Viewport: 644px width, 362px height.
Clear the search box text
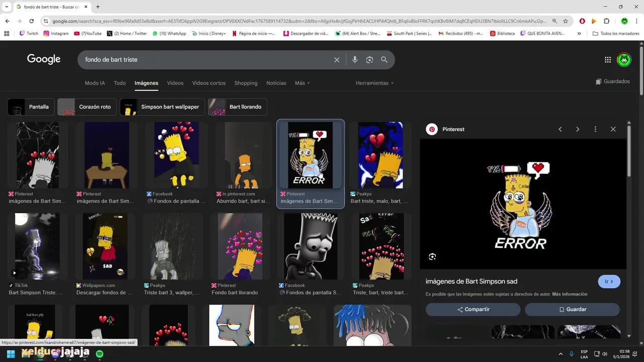coord(337,60)
